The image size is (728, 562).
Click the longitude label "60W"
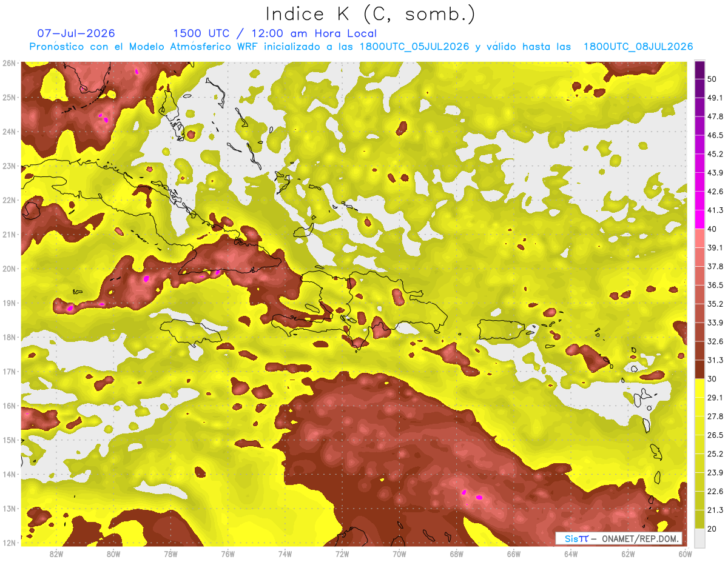685,554
